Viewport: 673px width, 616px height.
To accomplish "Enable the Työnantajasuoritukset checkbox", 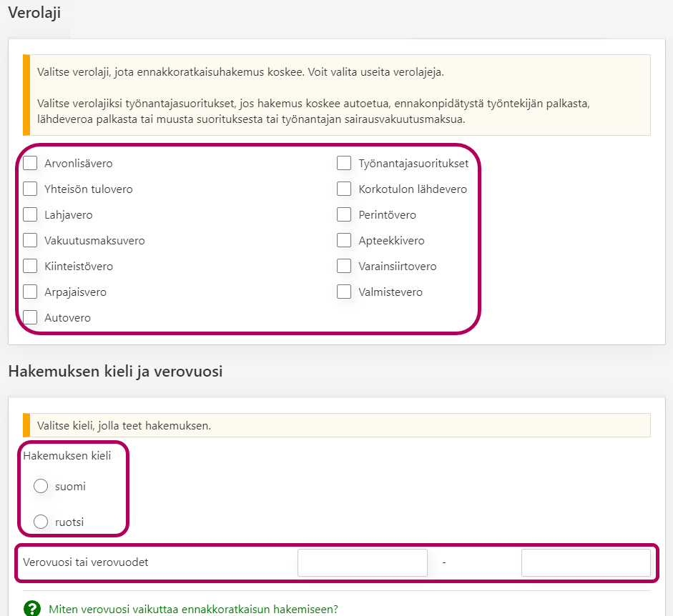I will [x=344, y=164].
